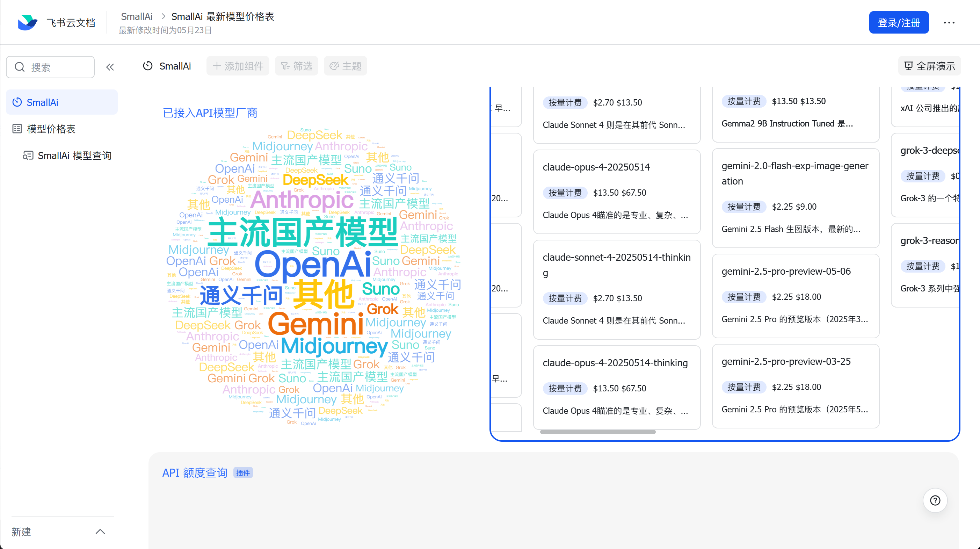Viewport: 980px width, 549px height.
Task: Click the search magnifier icon
Action: [20, 67]
